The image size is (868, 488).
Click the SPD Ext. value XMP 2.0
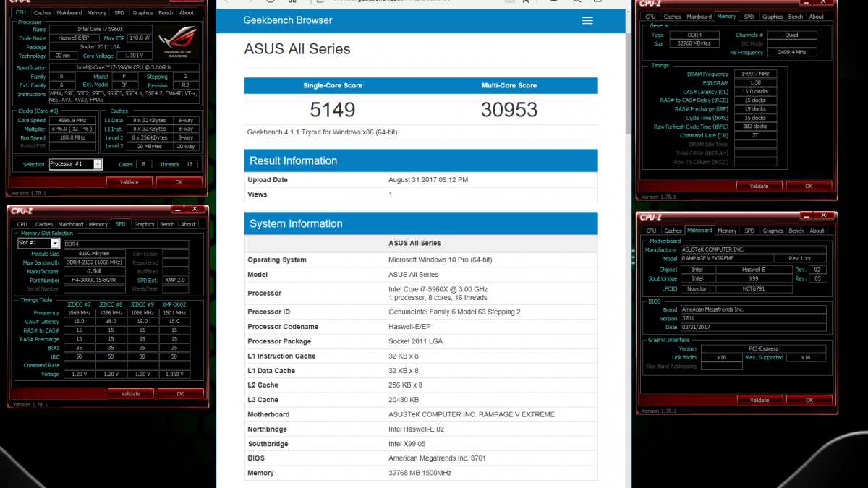tap(176, 281)
